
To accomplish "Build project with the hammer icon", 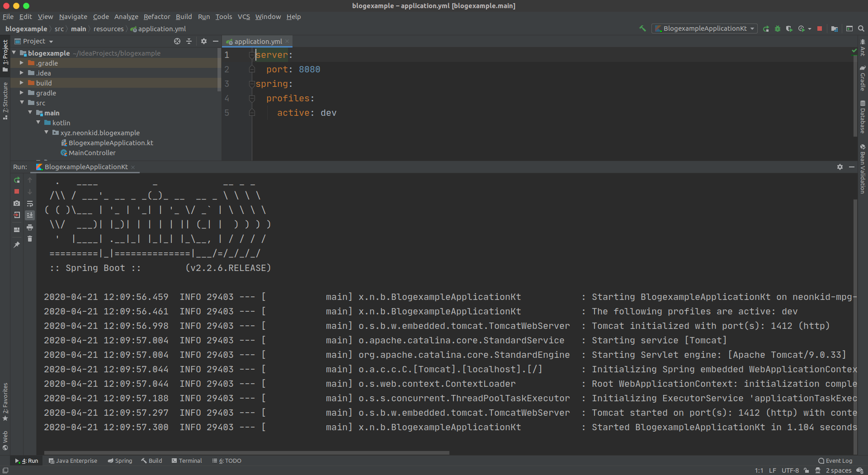I will pos(642,28).
